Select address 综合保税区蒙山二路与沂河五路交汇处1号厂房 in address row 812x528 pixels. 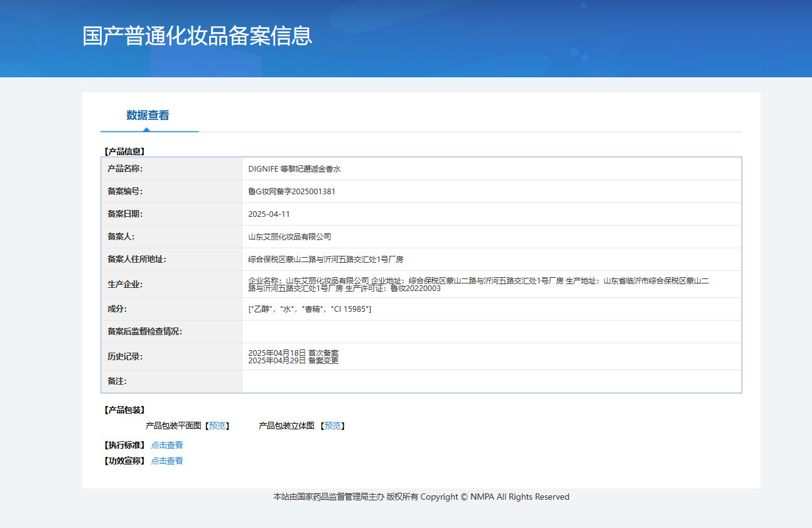point(326,260)
